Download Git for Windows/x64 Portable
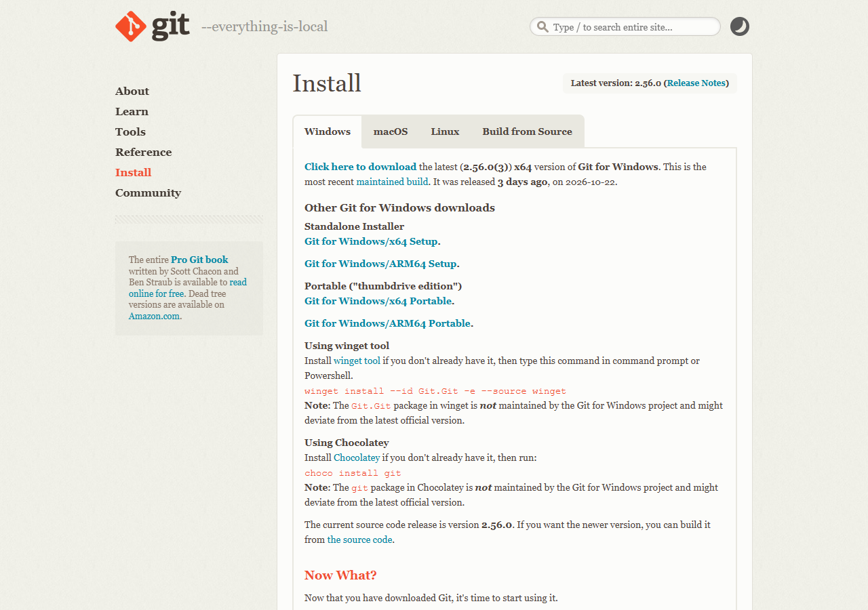Viewport: 868px width, 610px height. coord(378,301)
